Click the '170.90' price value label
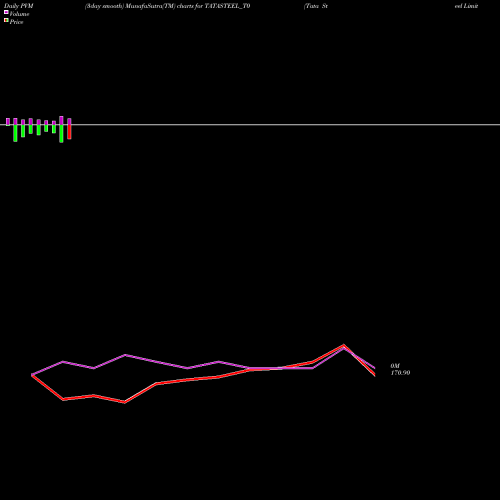 [400, 373]
